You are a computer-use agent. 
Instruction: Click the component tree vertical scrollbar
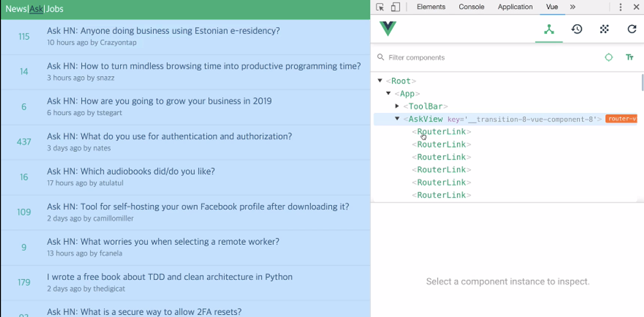(642, 83)
